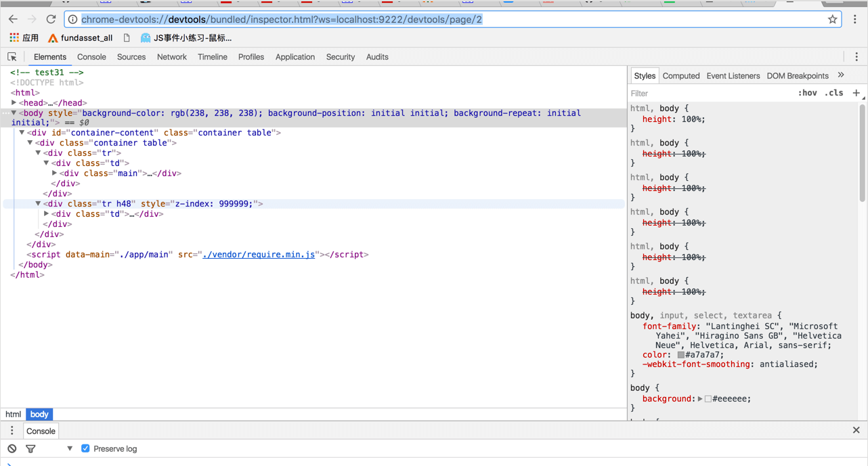The height and width of the screenshot is (466, 868).
Task: Select the opening html tag row
Action: point(25,93)
